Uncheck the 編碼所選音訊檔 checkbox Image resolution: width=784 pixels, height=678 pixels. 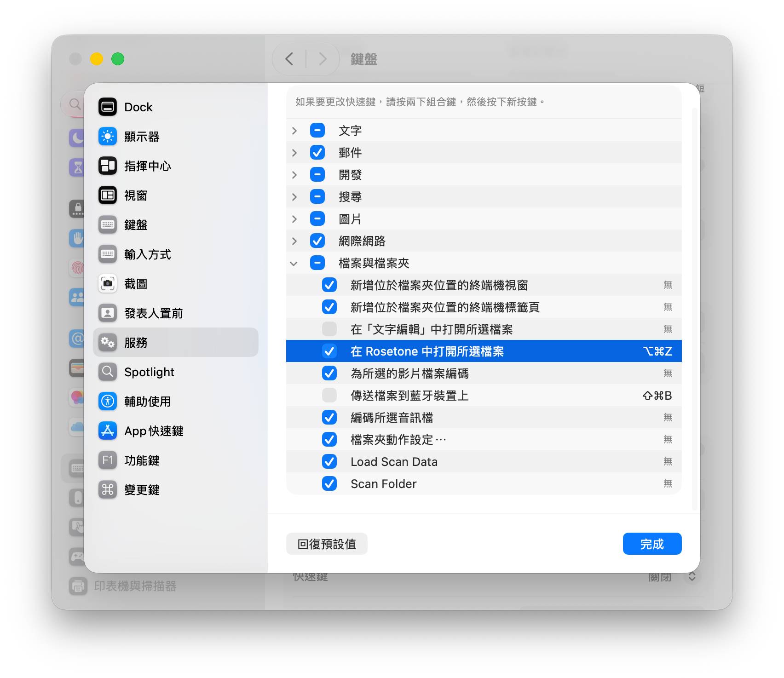[x=329, y=417]
